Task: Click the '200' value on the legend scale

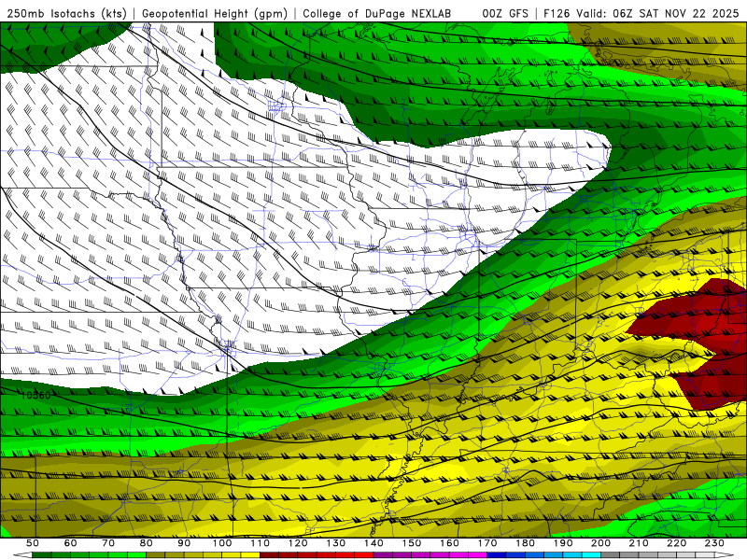Action: tap(601, 543)
